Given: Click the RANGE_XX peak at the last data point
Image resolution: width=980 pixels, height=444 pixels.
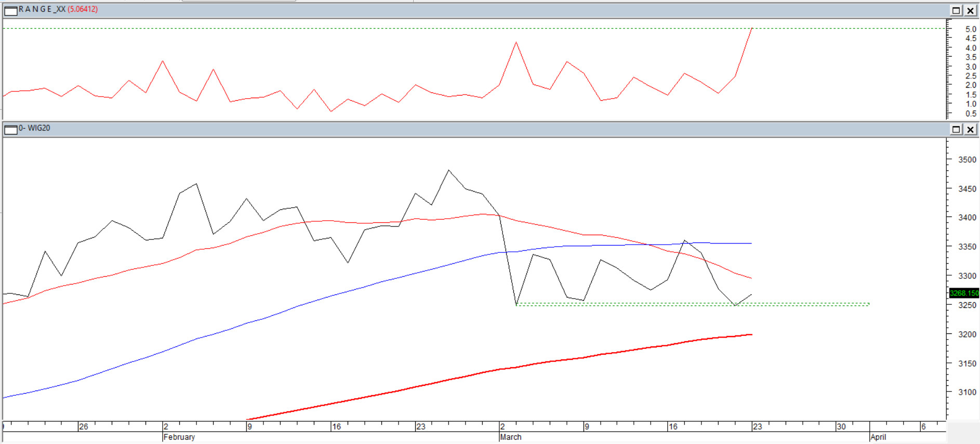Looking at the screenshot, I should click(x=751, y=29).
